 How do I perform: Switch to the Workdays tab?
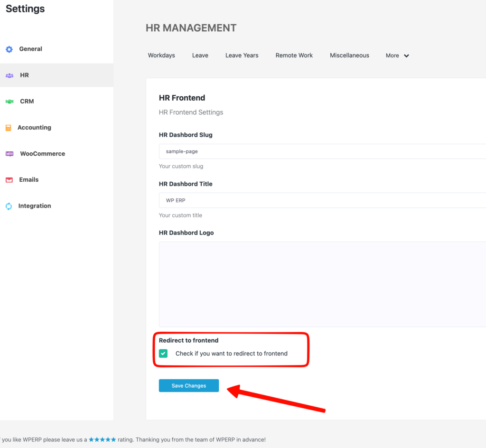tap(161, 56)
